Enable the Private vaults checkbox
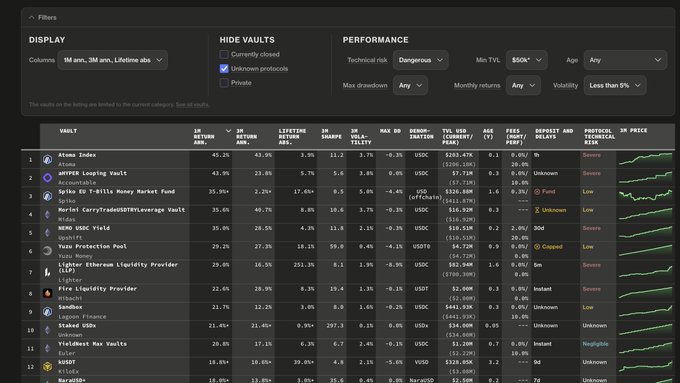This screenshot has width=680, height=383. pos(224,83)
